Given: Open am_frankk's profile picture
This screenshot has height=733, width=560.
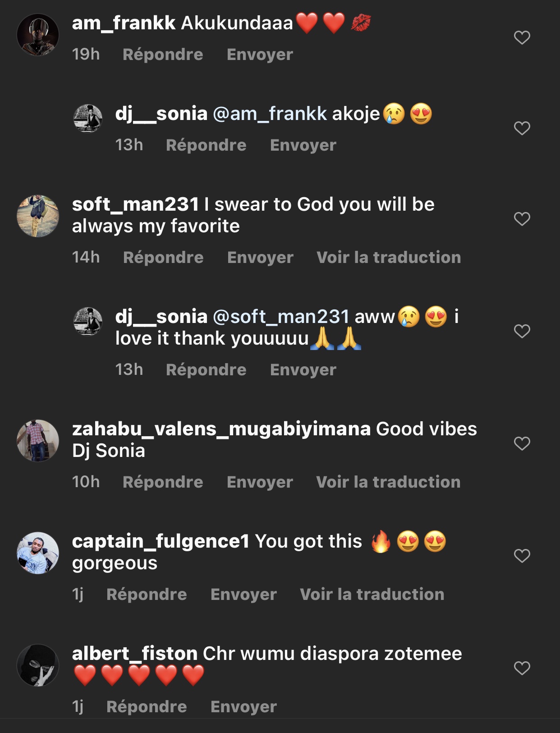Looking at the screenshot, I should coord(38,35).
